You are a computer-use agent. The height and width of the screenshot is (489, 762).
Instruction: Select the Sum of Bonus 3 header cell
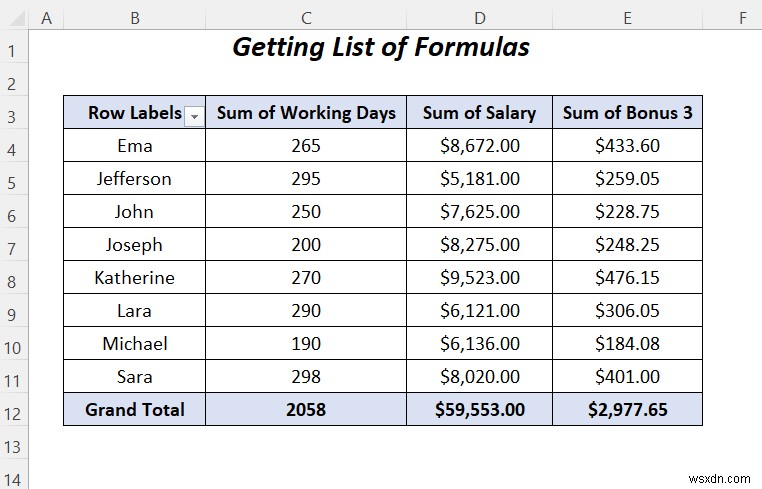628,113
